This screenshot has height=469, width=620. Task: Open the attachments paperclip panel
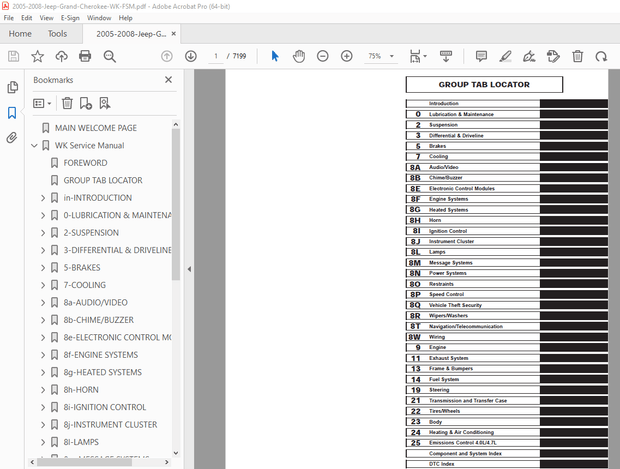[12, 138]
